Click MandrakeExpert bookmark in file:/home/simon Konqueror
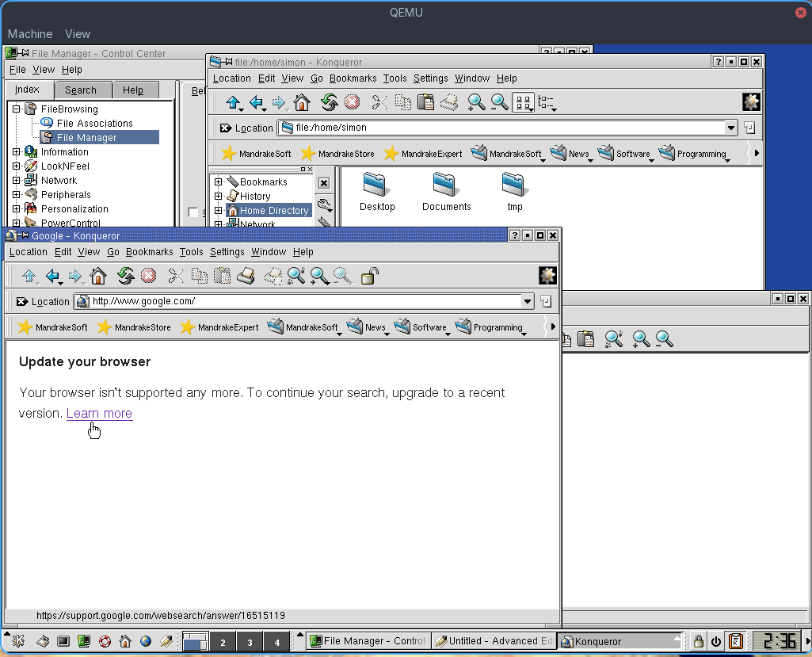Screen dimensions: 812x657 tap(422, 154)
